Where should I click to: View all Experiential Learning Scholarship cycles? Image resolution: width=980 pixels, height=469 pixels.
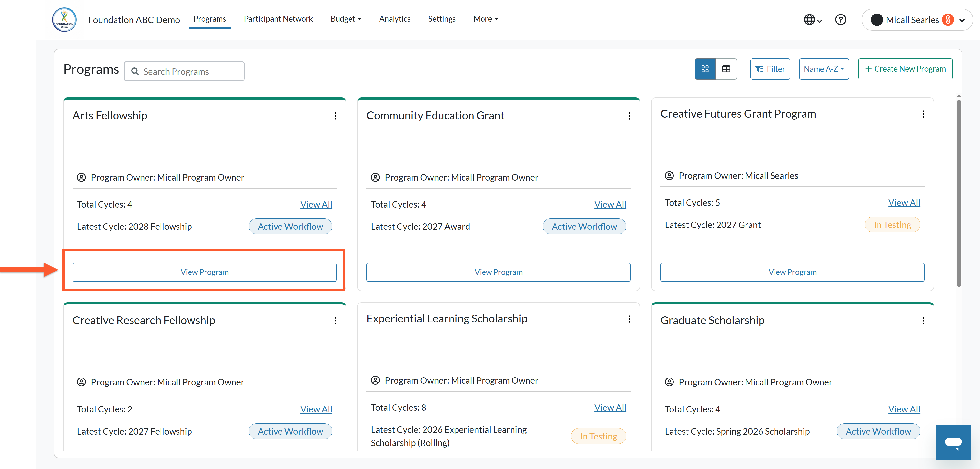coord(610,408)
